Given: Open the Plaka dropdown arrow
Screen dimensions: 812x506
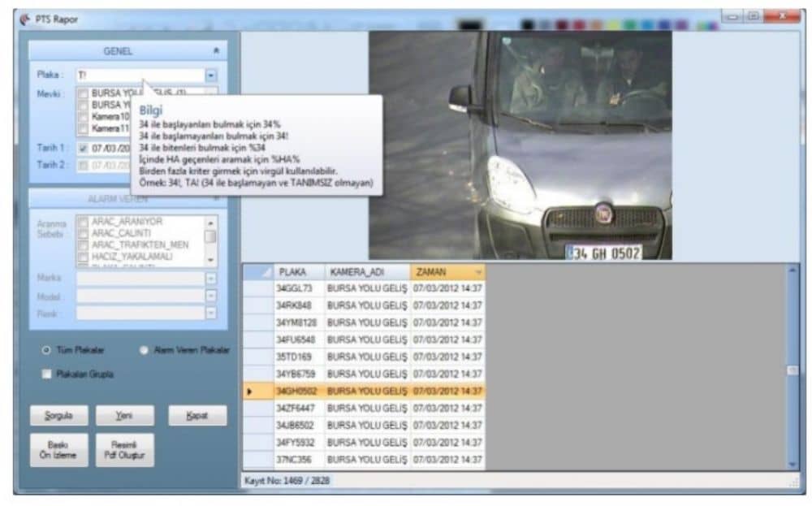Looking at the screenshot, I should tap(211, 76).
